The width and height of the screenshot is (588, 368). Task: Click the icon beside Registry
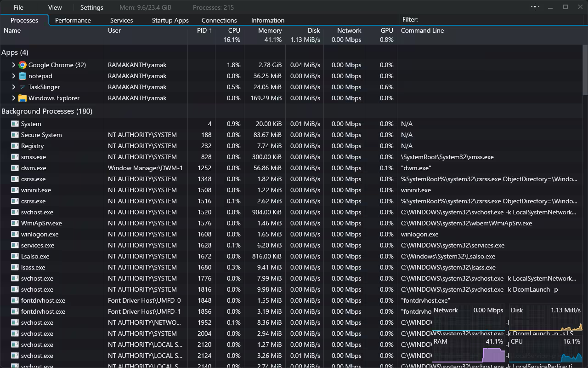tap(15, 146)
